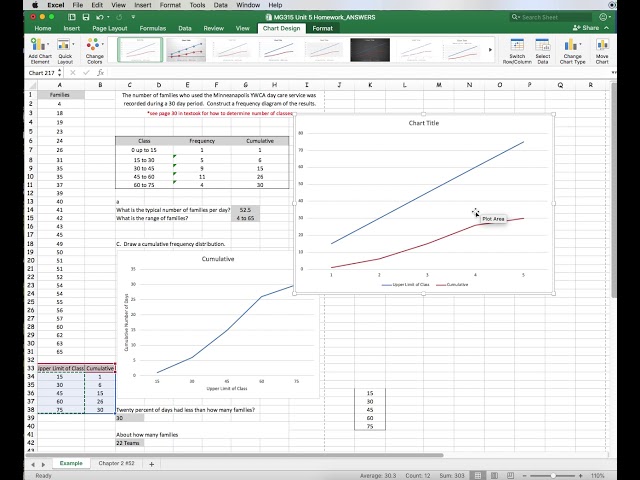Image resolution: width=640 pixels, height=480 pixels.
Task: Open the File menu
Action: pos(78,5)
